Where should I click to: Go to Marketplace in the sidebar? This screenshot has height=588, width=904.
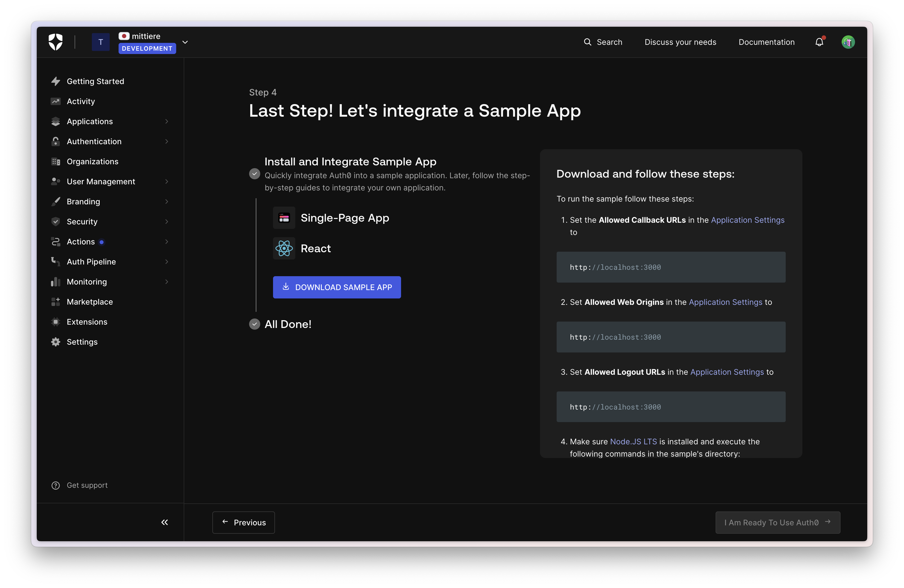pyautogui.click(x=90, y=302)
